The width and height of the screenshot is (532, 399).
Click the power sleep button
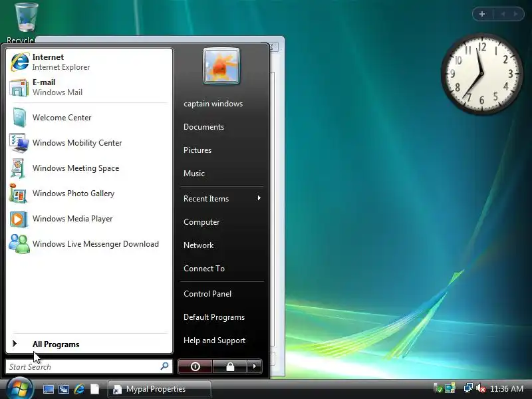click(195, 366)
